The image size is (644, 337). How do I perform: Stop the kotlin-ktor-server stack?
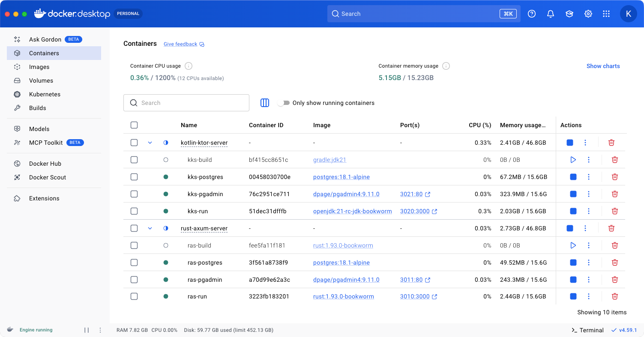[x=570, y=143]
